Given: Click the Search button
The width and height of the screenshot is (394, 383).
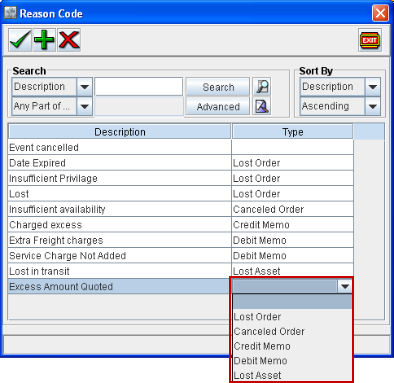Looking at the screenshot, I should [218, 87].
